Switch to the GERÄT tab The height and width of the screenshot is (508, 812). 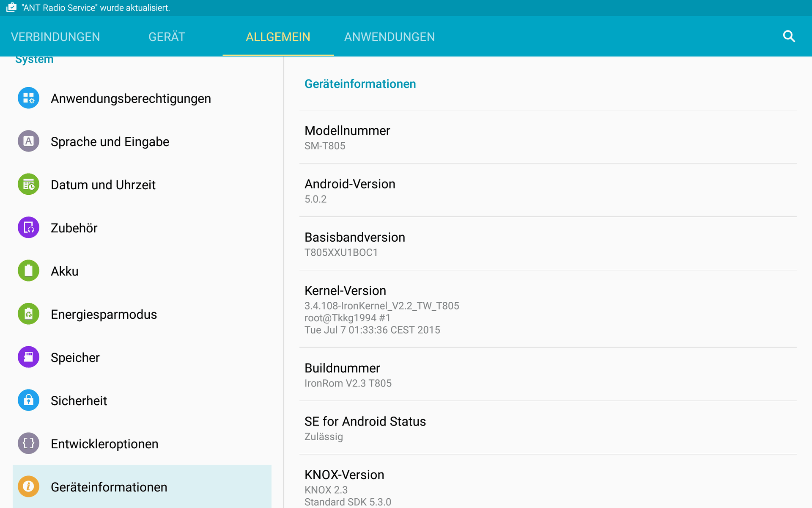pos(167,37)
